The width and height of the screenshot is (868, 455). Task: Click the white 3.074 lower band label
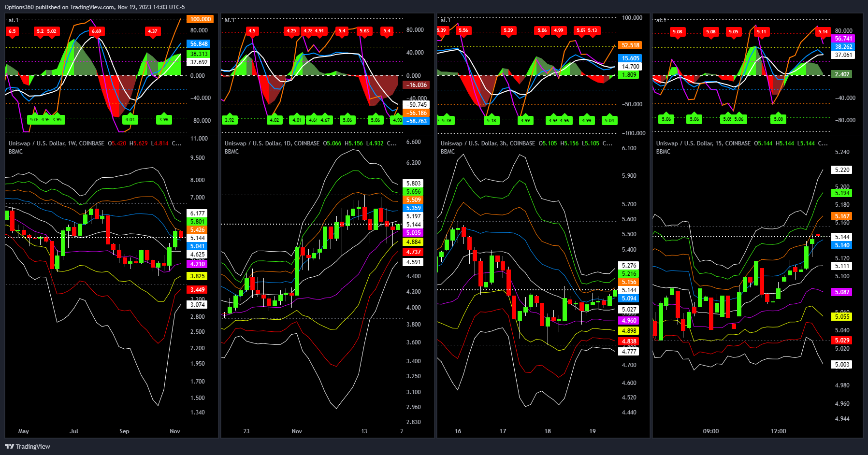[x=197, y=305]
